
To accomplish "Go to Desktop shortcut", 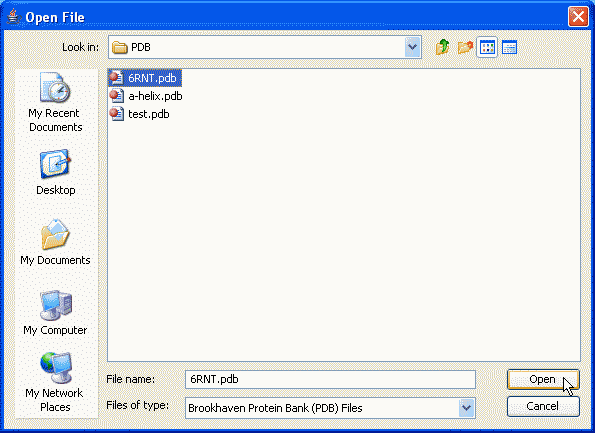I will point(55,172).
